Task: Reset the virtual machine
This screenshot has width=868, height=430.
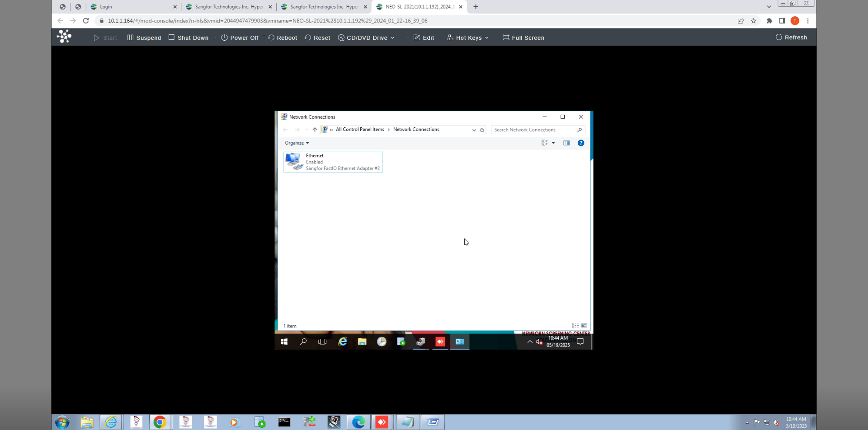Action: click(x=317, y=37)
